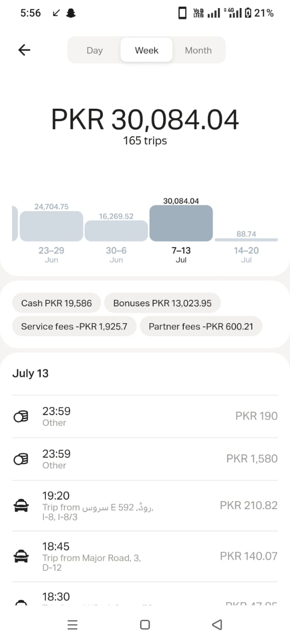This screenshot has height=644, width=290.
Task: Tap the Service fees -PKR 1,925.7 chip
Action: pyautogui.click(x=74, y=327)
